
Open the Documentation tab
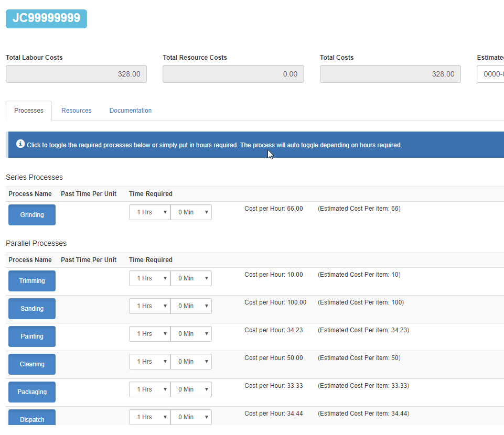pyautogui.click(x=131, y=111)
